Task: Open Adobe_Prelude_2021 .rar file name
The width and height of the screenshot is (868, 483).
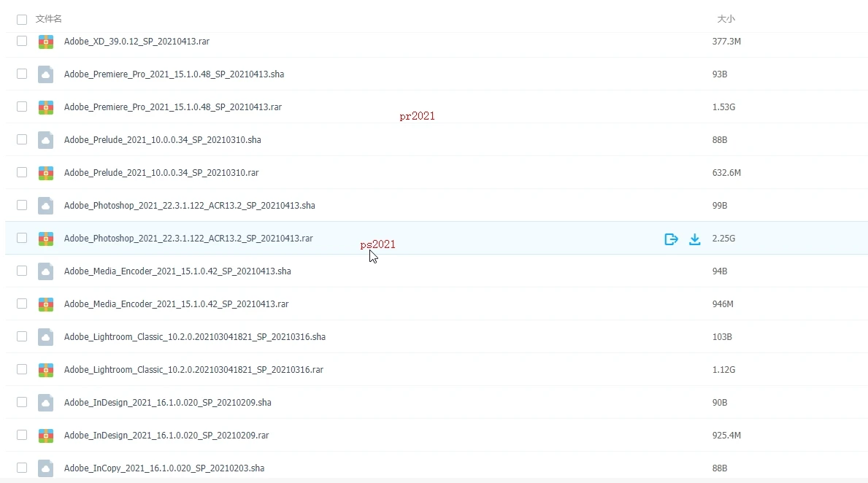Action: pos(161,173)
